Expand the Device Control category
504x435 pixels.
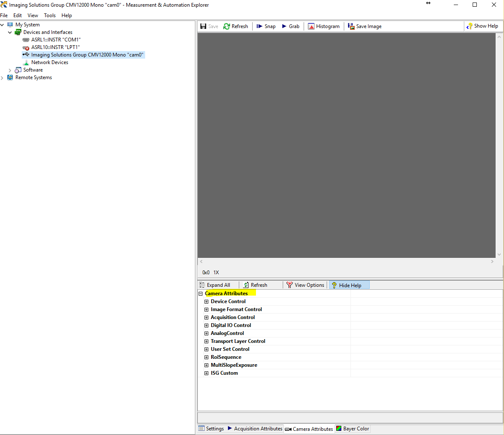[206, 301]
